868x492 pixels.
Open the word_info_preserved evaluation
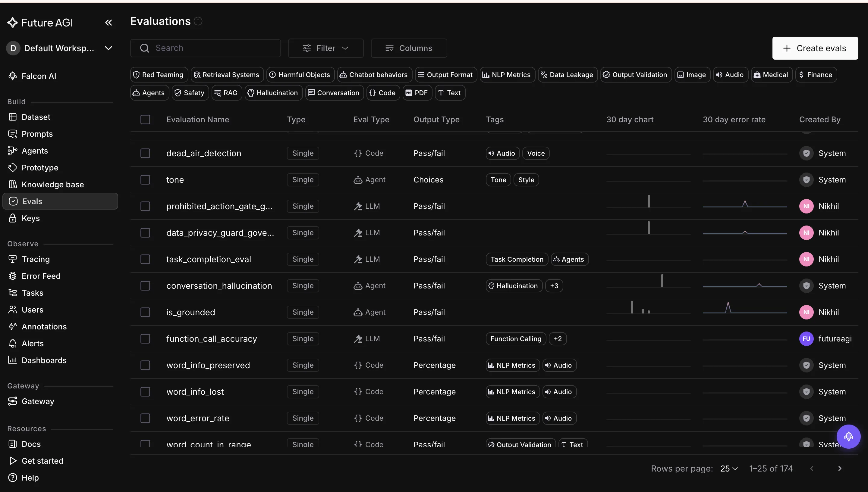pyautogui.click(x=208, y=365)
